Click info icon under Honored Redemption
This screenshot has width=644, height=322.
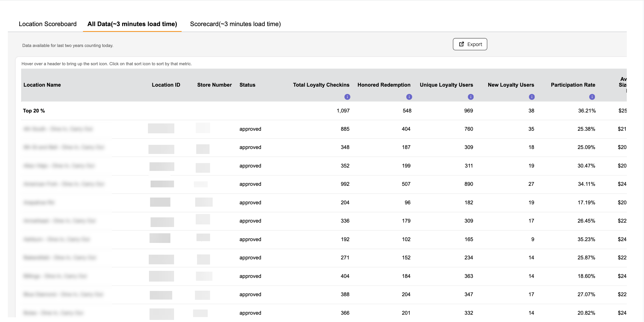point(409,97)
